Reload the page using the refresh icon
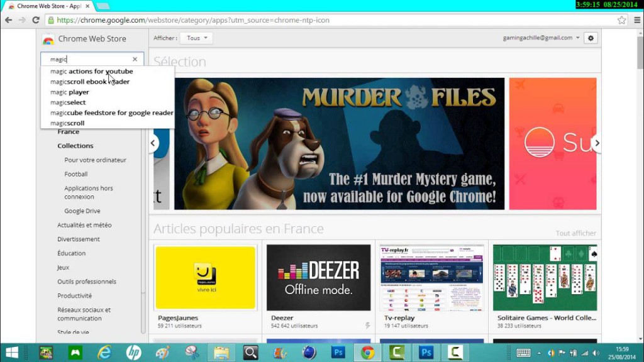 tap(35, 20)
